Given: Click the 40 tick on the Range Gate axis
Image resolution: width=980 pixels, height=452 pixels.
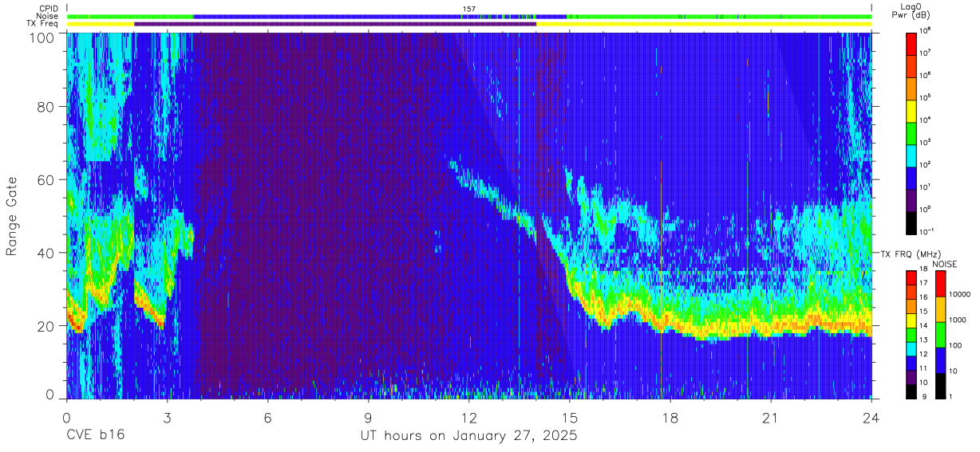Looking at the screenshot, I should pos(45,253).
